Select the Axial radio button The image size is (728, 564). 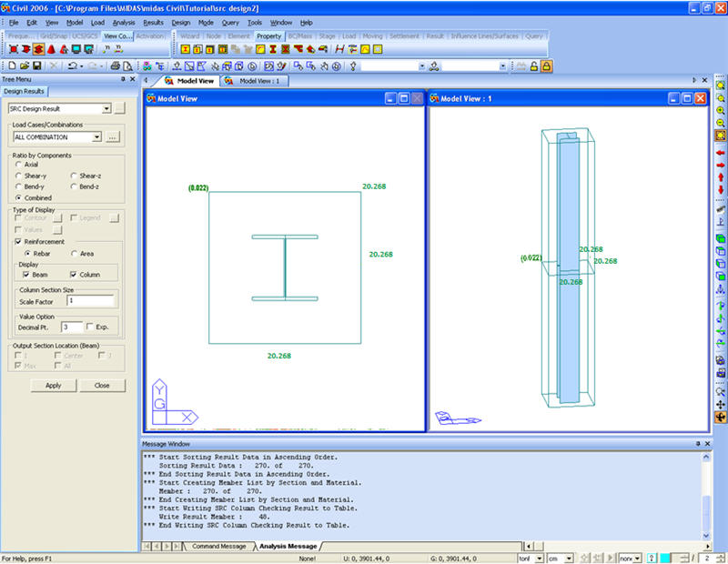point(20,163)
